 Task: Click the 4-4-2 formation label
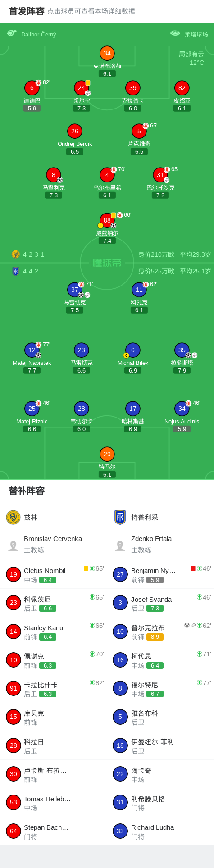31,271
